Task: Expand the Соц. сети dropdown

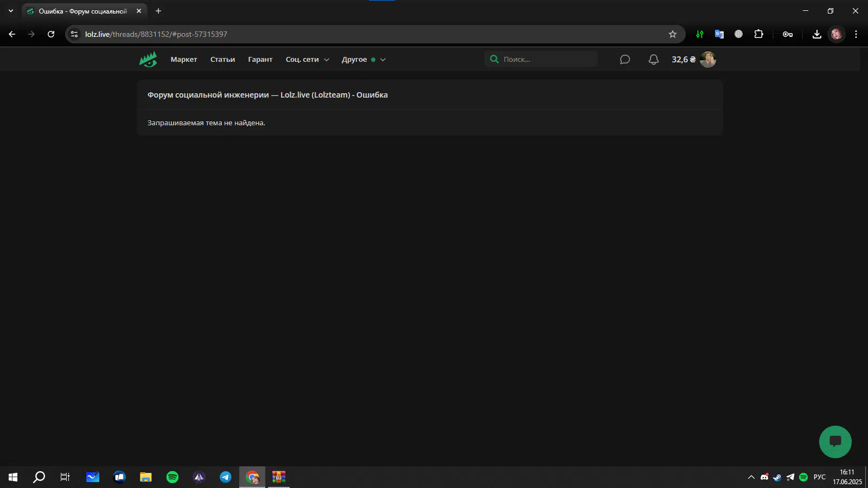Action: pyautogui.click(x=308, y=60)
